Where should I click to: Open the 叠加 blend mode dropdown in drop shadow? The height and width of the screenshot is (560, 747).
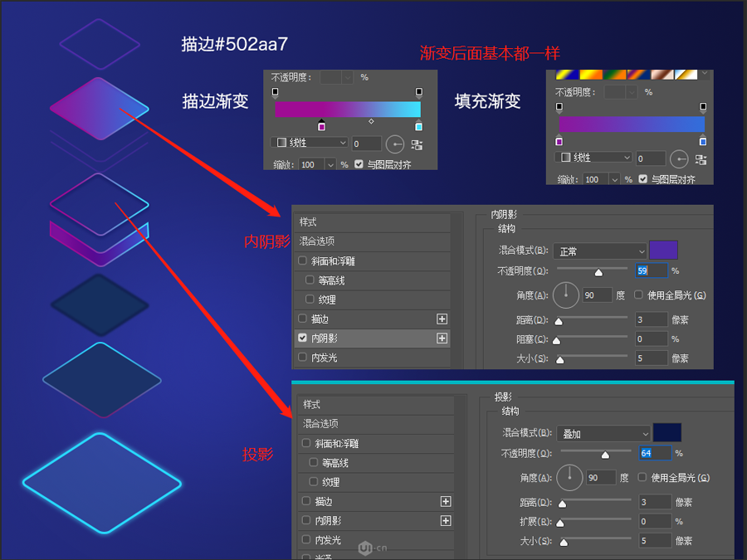[604, 432]
